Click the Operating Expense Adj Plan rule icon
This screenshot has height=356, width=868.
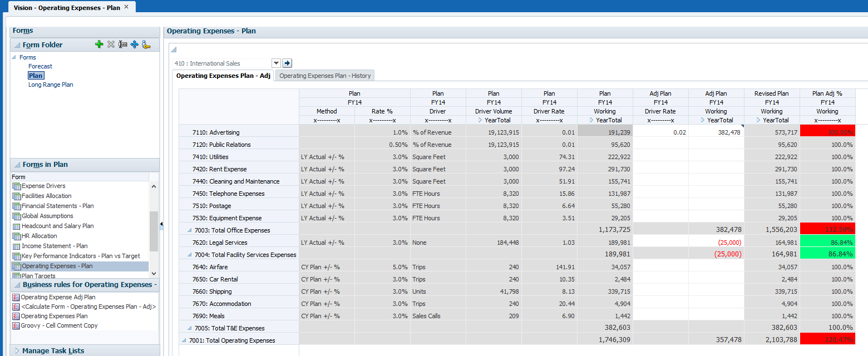(16, 297)
